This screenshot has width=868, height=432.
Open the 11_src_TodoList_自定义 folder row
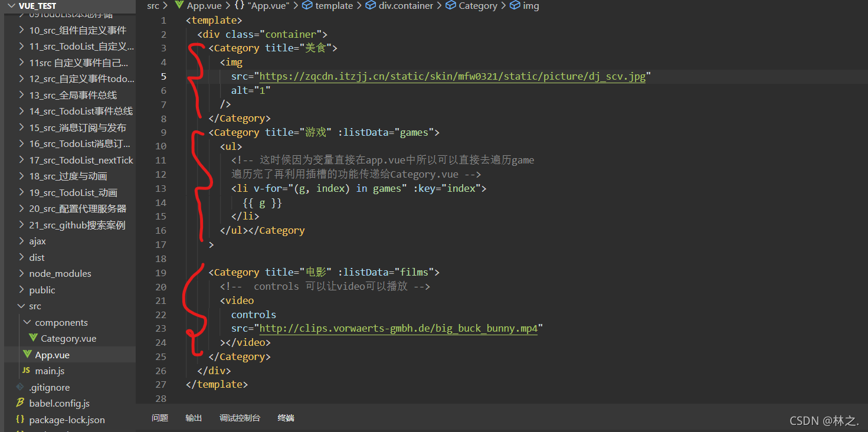[70, 46]
